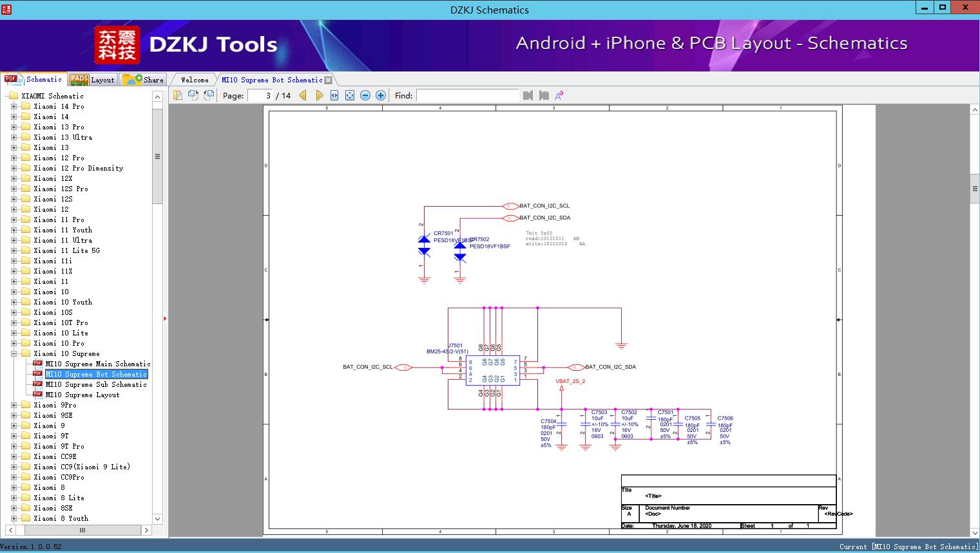The width and height of the screenshot is (980, 553).
Task: Open MI10 Supreme Layout file
Action: click(82, 395)
